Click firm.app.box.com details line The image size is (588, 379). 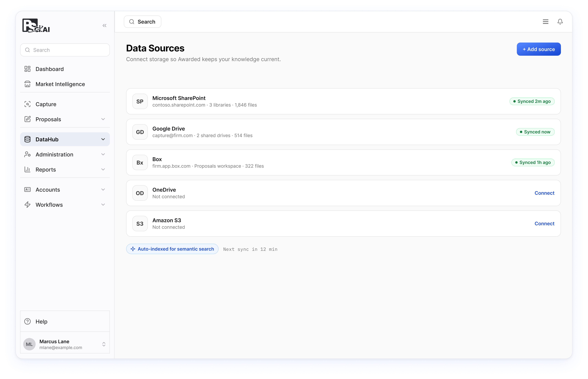(208, 166)
